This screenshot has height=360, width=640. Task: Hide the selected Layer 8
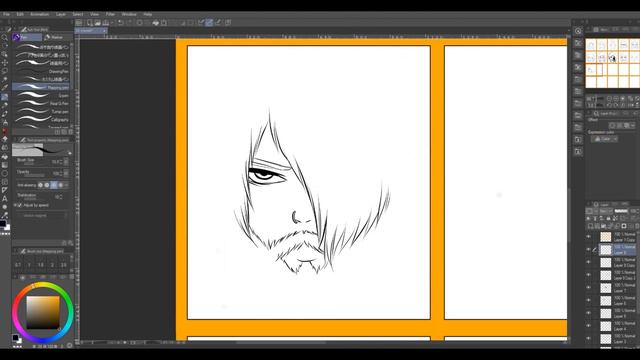pos(589,249)
